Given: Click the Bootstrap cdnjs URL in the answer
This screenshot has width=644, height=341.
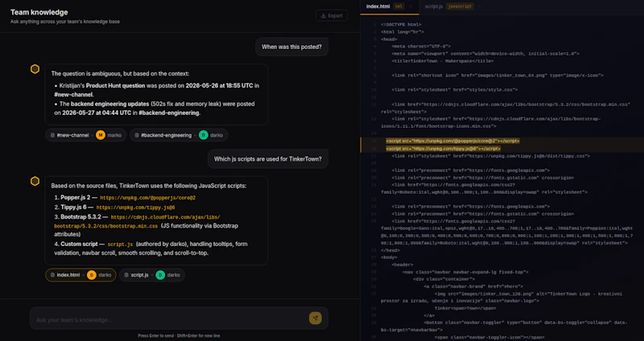Looking at the screenshot, I should [x=138, y=222].
